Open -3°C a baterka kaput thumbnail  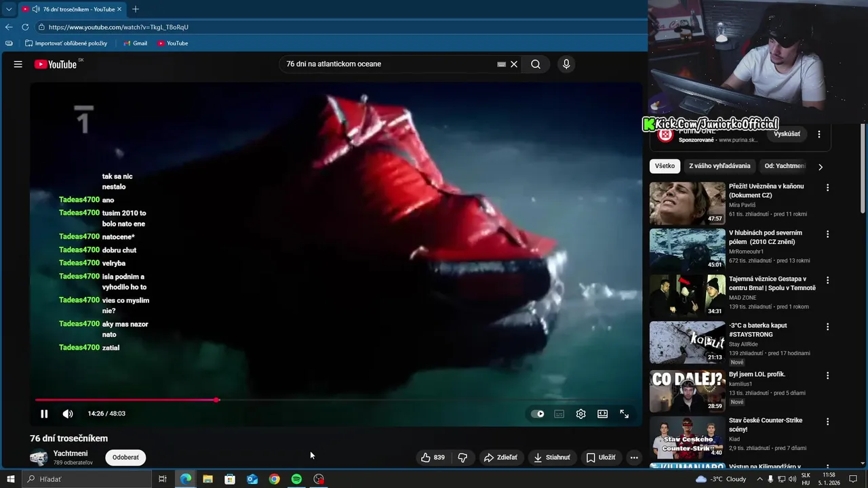click(688, 342)
